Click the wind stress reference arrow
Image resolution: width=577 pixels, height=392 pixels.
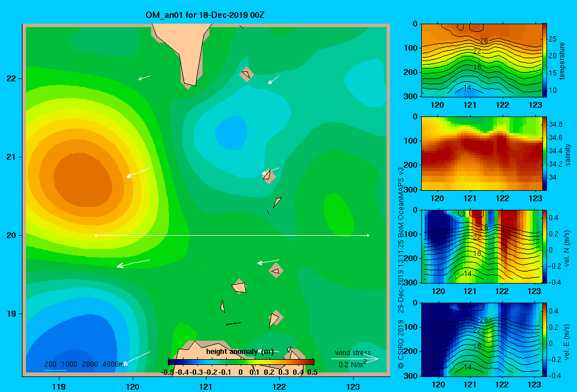[354, 359]
